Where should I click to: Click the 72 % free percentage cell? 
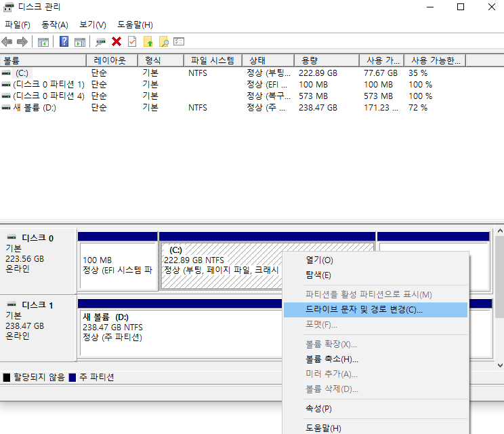click(418, 108)
